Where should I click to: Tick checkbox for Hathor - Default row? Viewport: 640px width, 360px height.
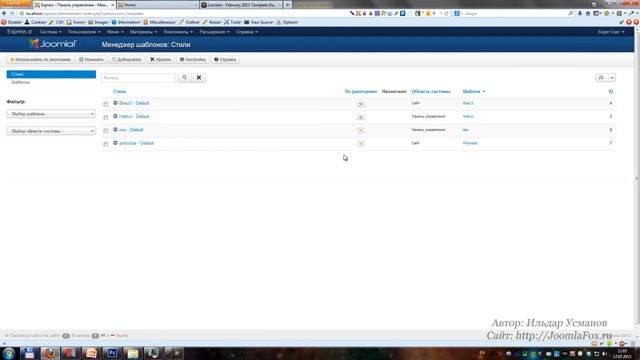(106, 118)
